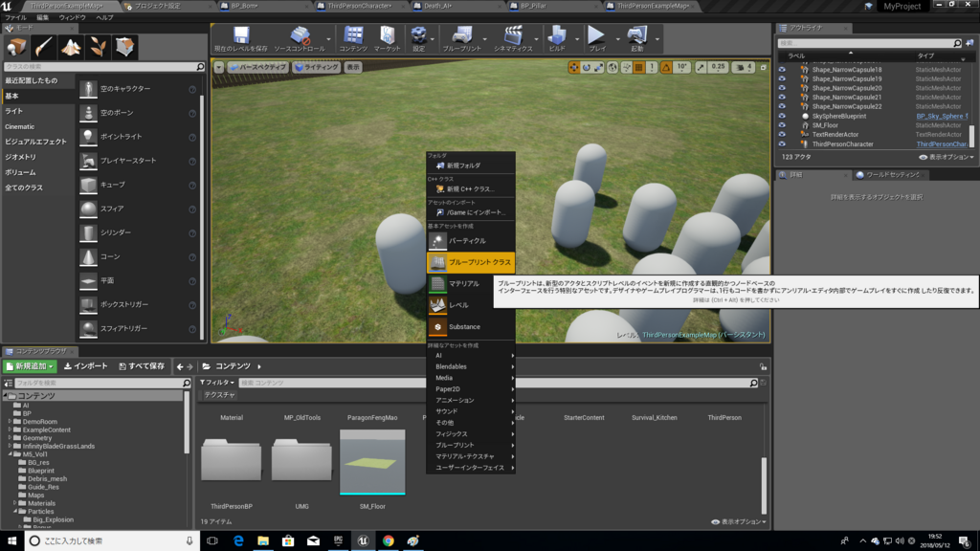
Task: Save current level toolbar icon
Action: (x=241, y=38)
